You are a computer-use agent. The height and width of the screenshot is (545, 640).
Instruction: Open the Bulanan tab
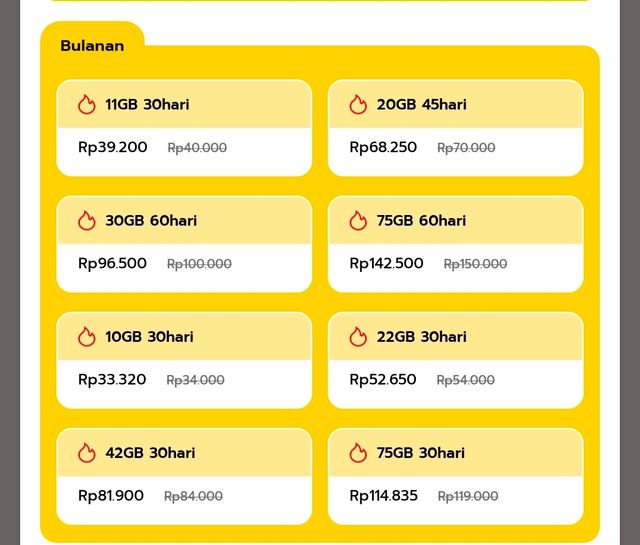coord(92,46)
